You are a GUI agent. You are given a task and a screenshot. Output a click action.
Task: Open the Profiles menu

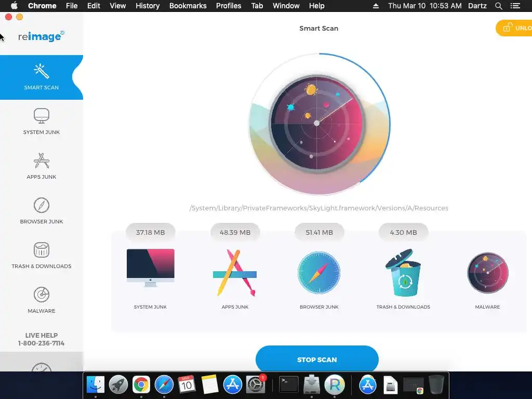click(x=229, y=6)
